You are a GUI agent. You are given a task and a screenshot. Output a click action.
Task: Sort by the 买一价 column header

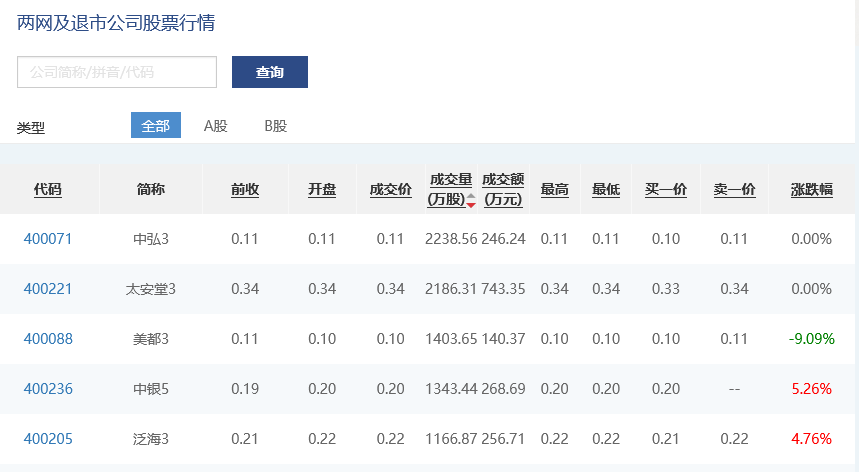point(665,189)
